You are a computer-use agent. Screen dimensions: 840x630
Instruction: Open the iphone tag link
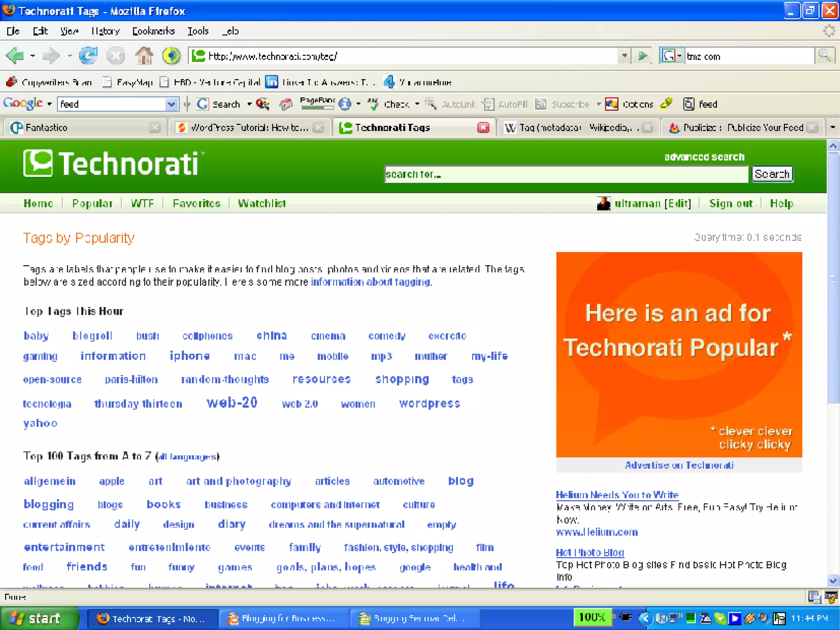click(189, 356)
